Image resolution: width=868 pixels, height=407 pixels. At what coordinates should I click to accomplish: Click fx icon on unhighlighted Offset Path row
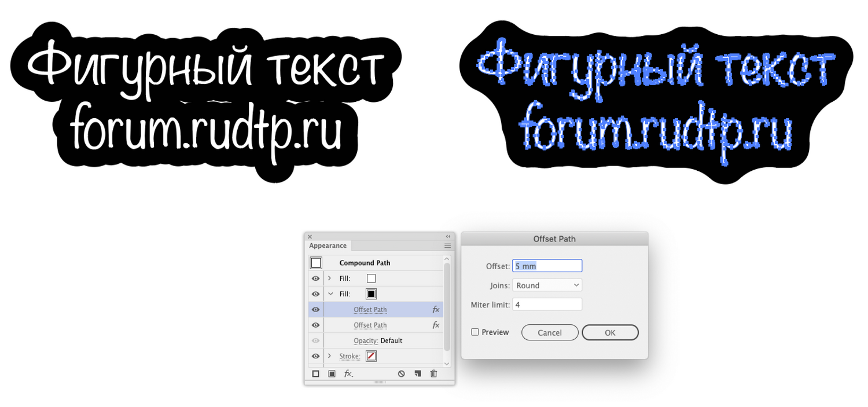436,325
